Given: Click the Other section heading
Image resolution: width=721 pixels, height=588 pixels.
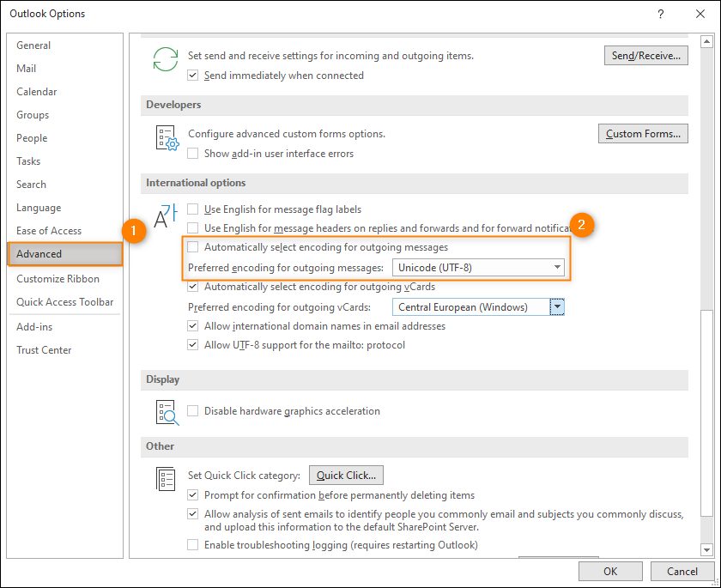Looking at the screenshot, I should point(160,446).
